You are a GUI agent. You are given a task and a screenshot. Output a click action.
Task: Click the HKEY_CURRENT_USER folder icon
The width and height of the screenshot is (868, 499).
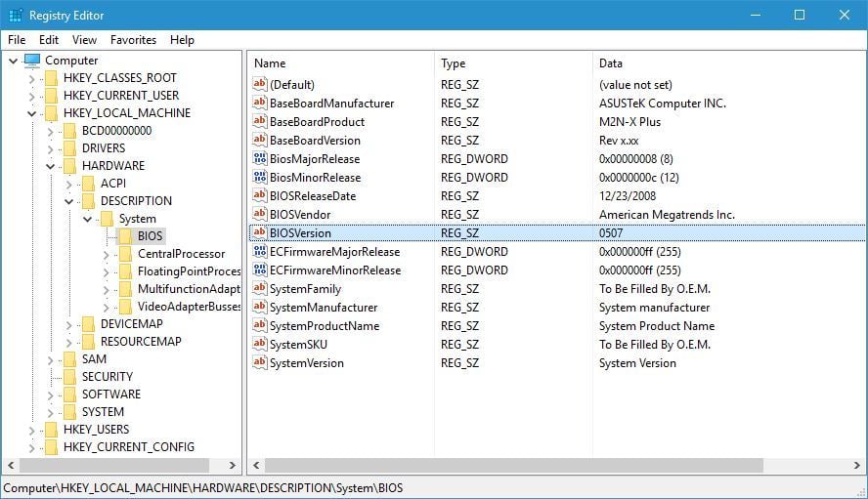coord(51,96)
